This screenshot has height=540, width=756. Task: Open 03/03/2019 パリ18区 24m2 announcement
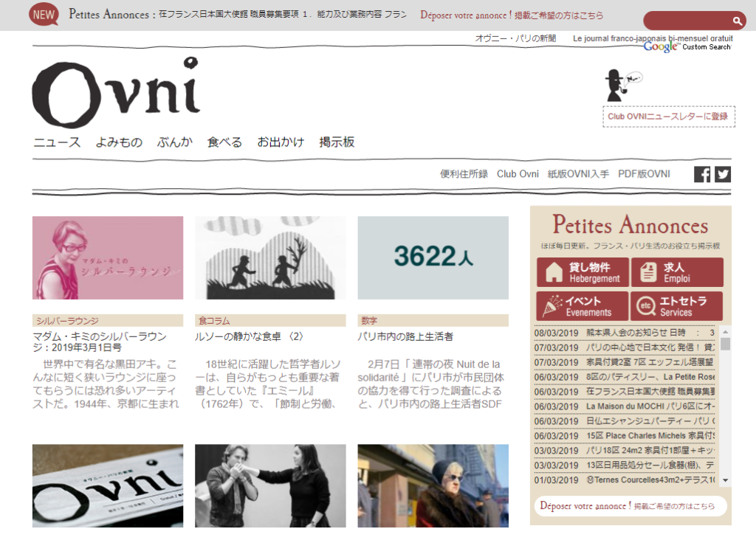tap(625, 451)
